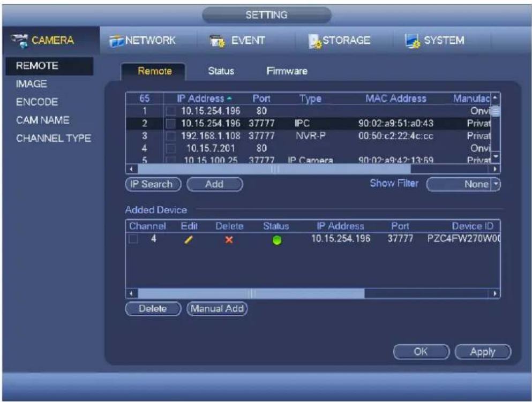Click the Type column header
Image resolution: width=532 pixels, height=402 pixels.
tap(310, 98)
